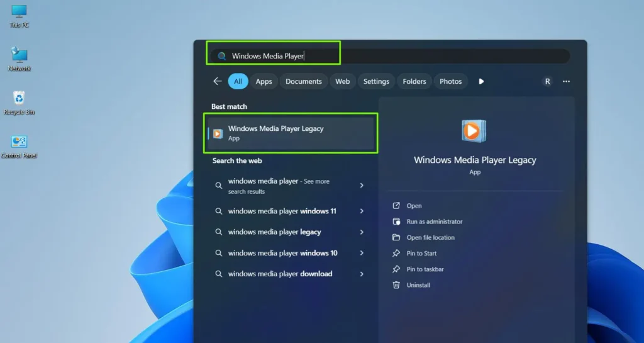Screen dimensions: 644x343
Task: Open the R user account avatar
Action: (547, 81)
